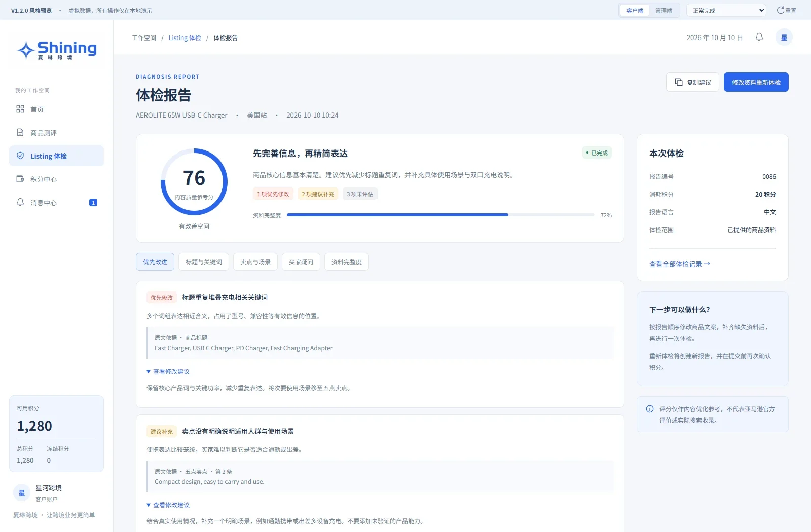Open notifications bell in the top header
This screenshot has width=811, height=532.
[x=759, y=37]
